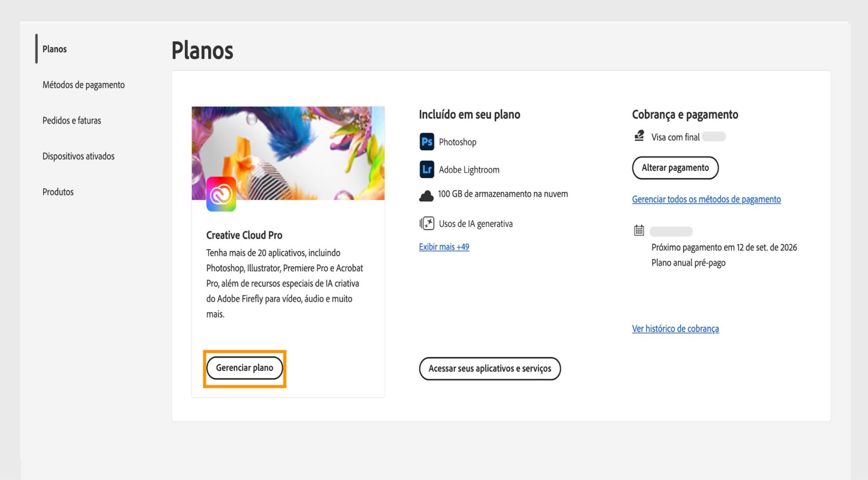Image resolution: width=868 pixels, height=480 pixels.
Task: Open Gerenciar plano
Action: click(x=245, y=368)
